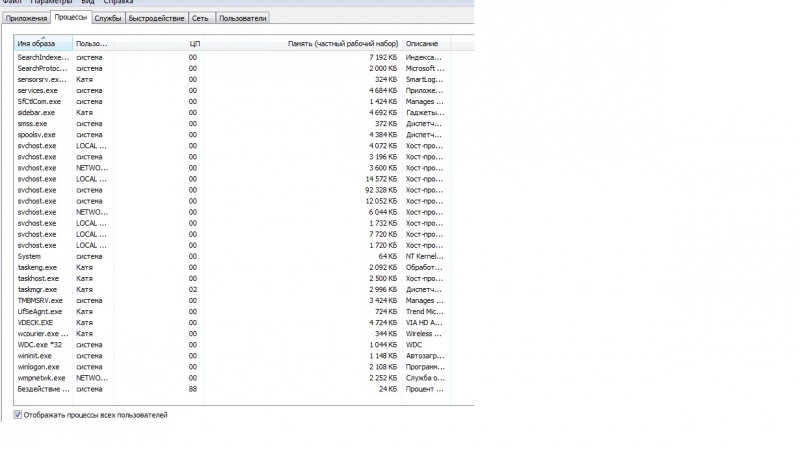The image size is (800, 450).
Task: Select the wmpnetwk.exe process
Action: point(232,378)
